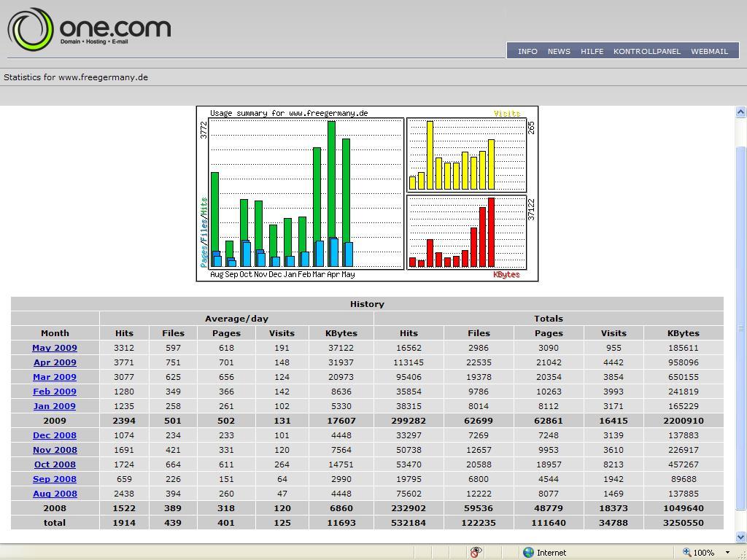Screen dimensions: 747x560
Task: Click Aug 2008 total hits 75602
Action: 409,494
